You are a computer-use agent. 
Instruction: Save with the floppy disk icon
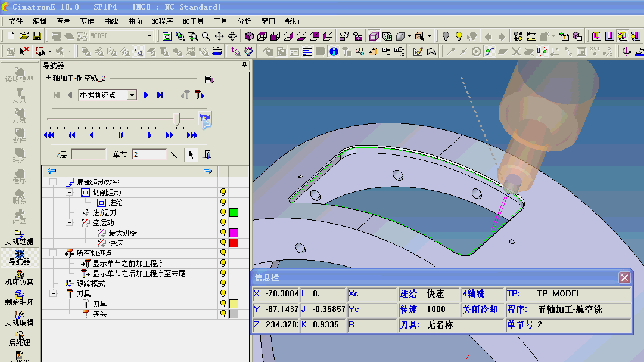37,36
